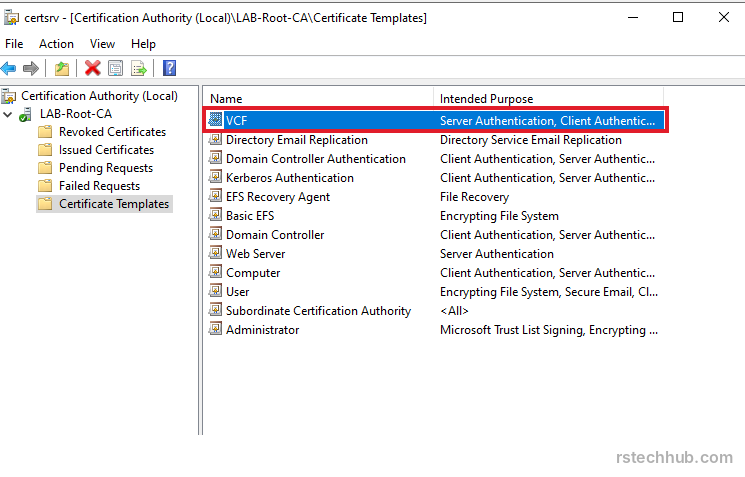Click the Microsoft Trust List Signing cell
This screenshot has height=477, width=745.
(x=549, y=330)
